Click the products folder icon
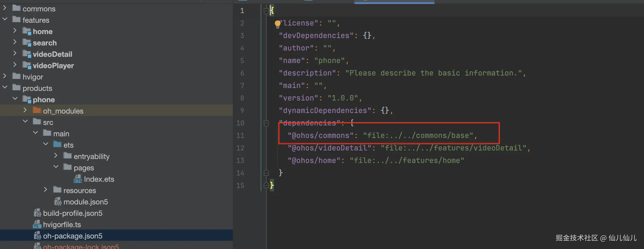This screenshot has width=644, height=249. [x=16, y=88]
